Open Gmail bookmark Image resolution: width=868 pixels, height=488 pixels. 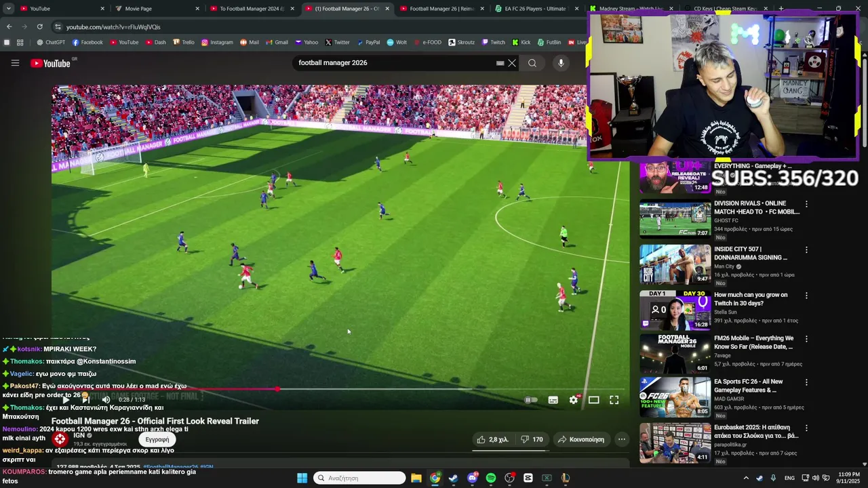pyautogui.click(x=277, y=42)
